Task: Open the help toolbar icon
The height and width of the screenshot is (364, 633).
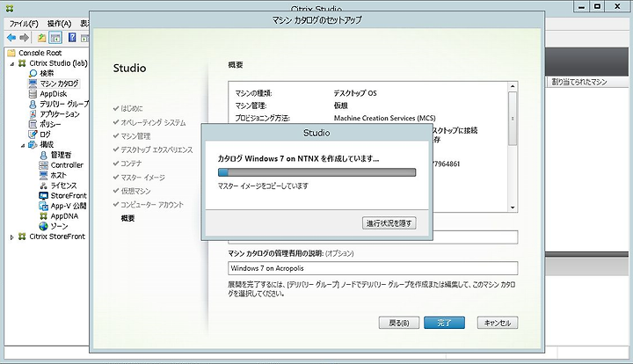Action: (x=72, y=38)
